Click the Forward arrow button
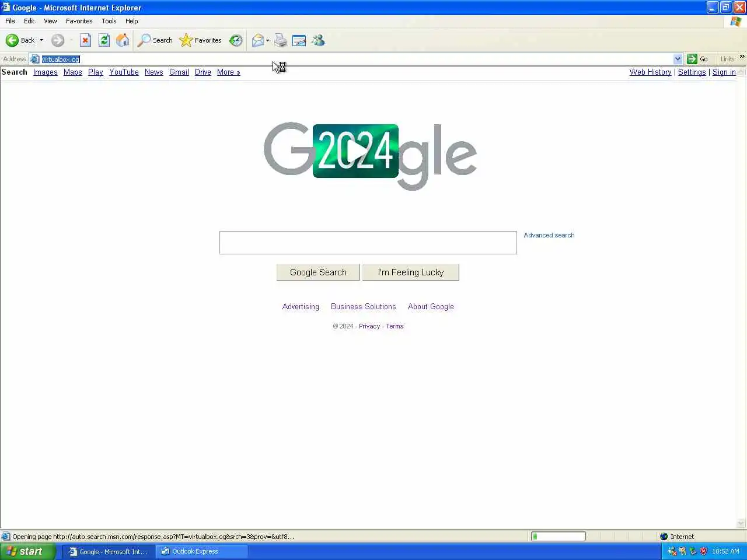The width and height of the screenshot is (747, 560). 57,40
